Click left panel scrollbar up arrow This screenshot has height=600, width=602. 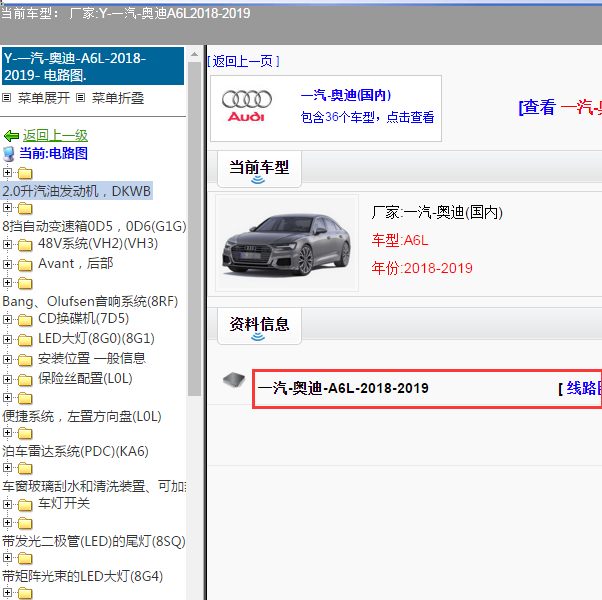[194, 55]
